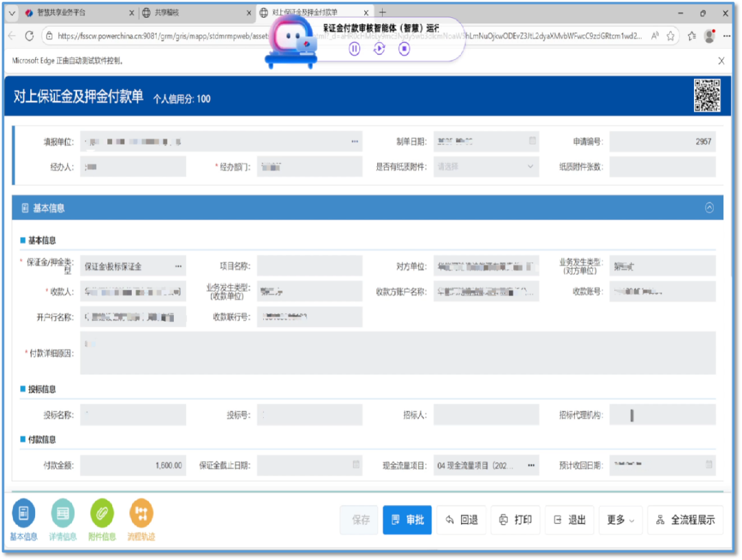This screenshot has height=560, width=742.
Task: Close the 共享稽核 tab
Action: [x=249, y=13]
